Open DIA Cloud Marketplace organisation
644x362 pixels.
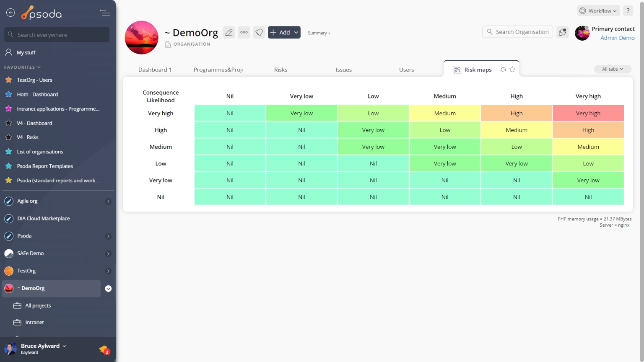tap(44, 219)
